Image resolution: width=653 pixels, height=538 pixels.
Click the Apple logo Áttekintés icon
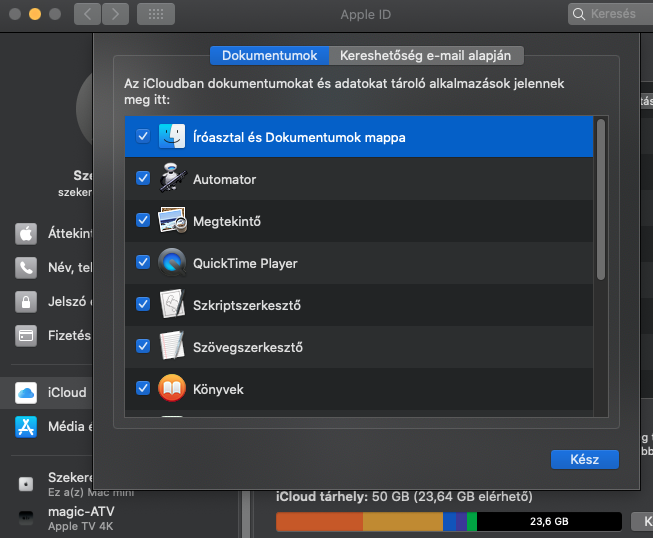pyautogui.click(x=26, y=234)
